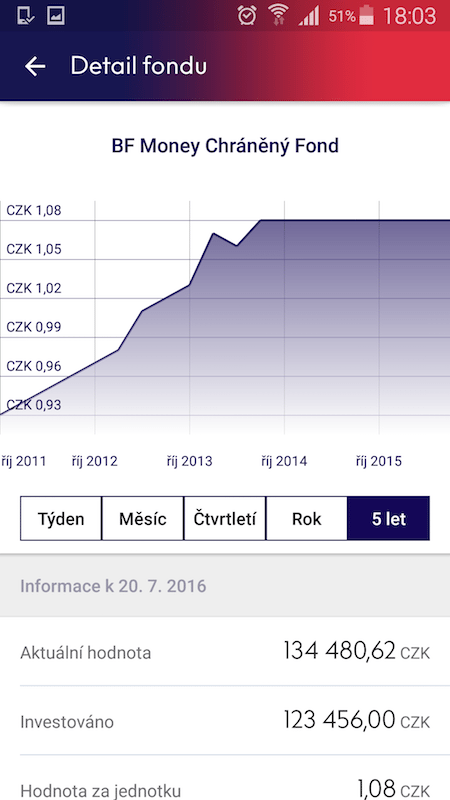Tap the BF Money Chráněný Fond heading
This screenshot has width=450, height=800.
[x=225, y=146]
